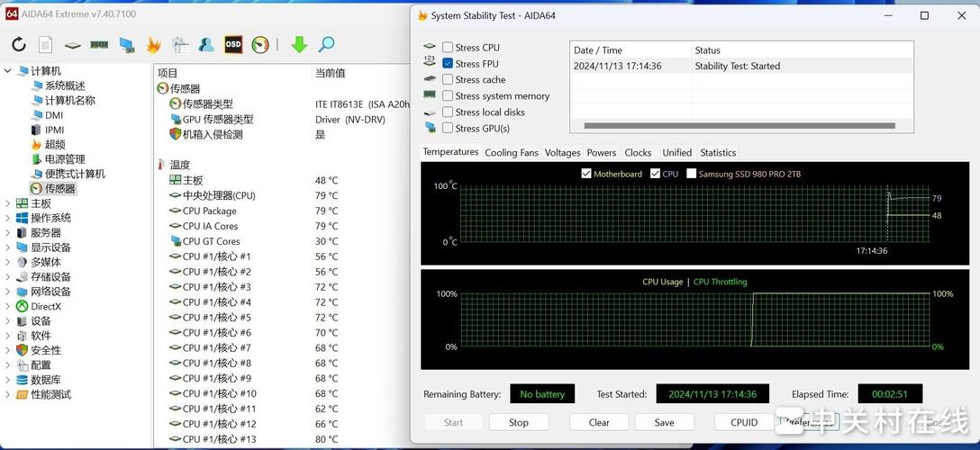Image resolution: width=980 pixels, height=450 pixels.
Task: Click the Save button
Action: coord(665,422)
